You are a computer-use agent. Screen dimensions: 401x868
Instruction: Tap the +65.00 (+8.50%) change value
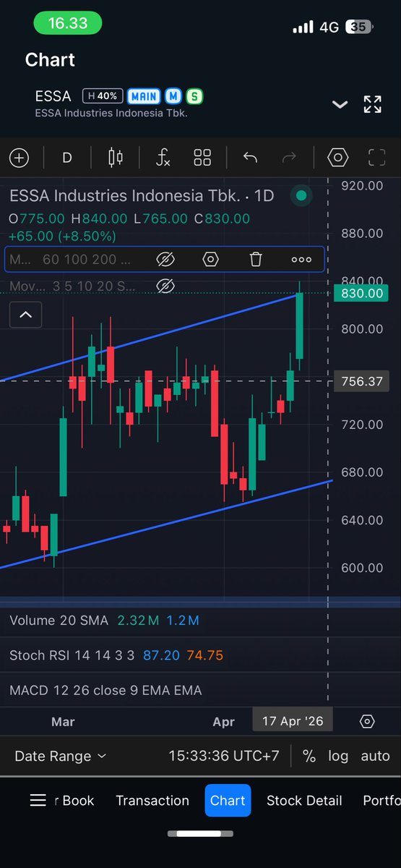point(62,236)
